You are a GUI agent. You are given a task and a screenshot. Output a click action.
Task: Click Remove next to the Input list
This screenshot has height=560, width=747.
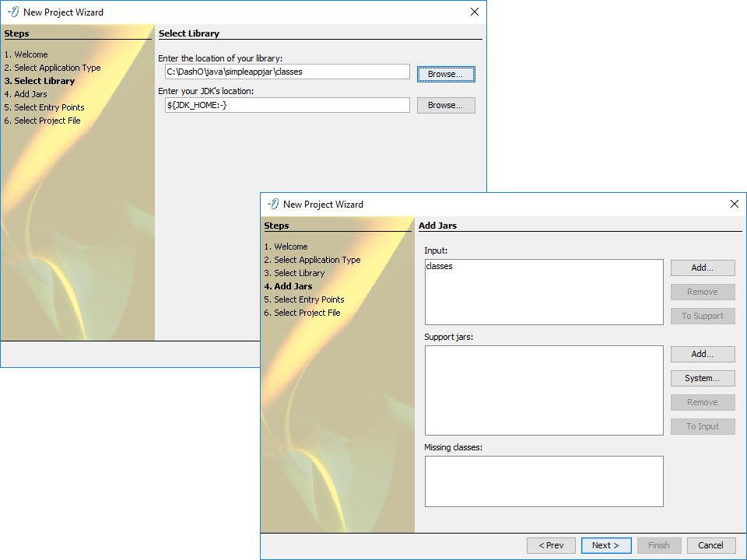703,292
